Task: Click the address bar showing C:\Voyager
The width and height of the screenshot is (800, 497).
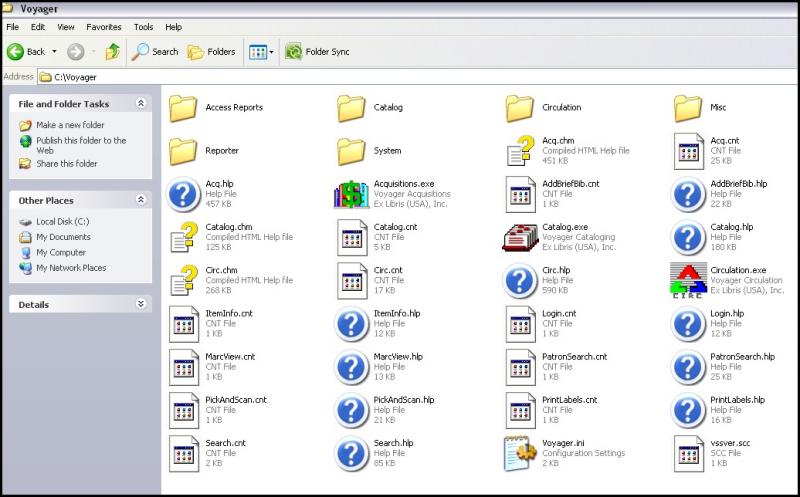Action: 417,77
